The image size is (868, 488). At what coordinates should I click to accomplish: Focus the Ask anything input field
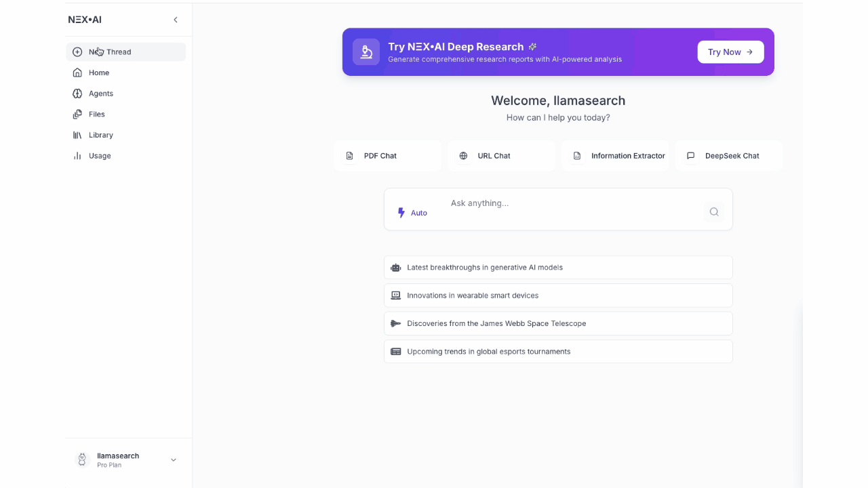coord(573,203)
